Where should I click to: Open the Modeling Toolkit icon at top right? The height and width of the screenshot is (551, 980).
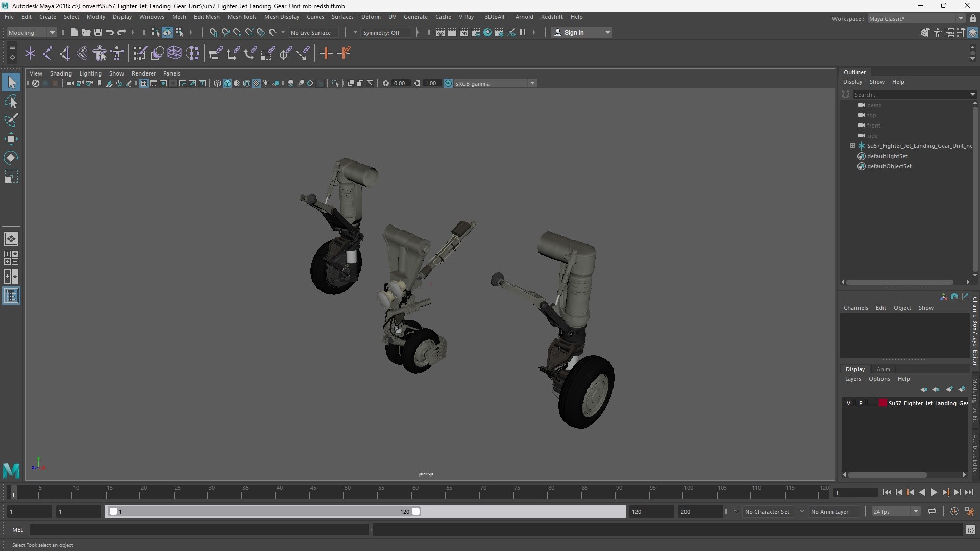point(925,33)
